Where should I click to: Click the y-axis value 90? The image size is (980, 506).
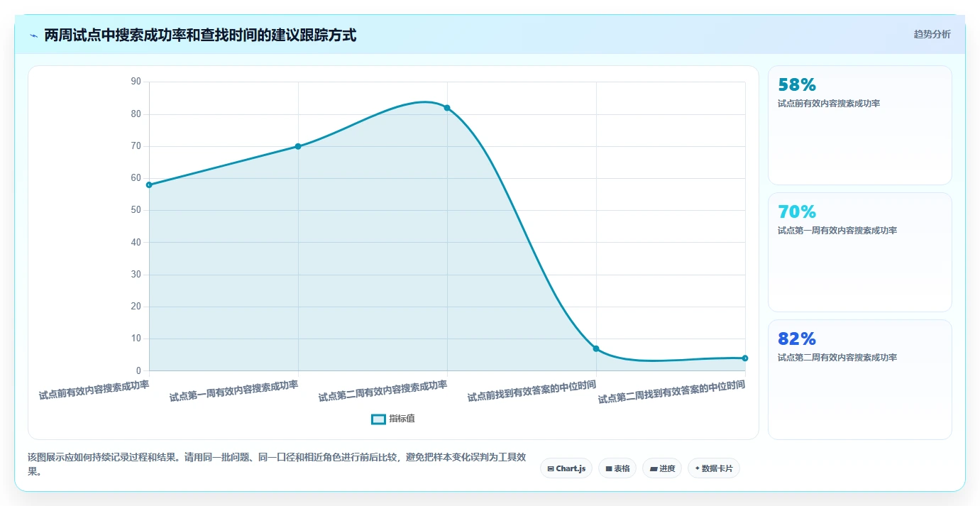136,82
